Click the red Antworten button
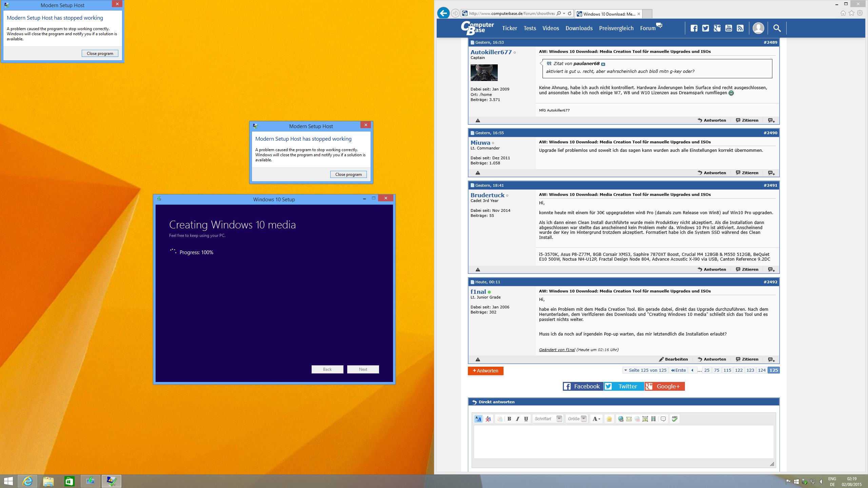The height and width of the screenshot is (488, 868). coord(485,371)
